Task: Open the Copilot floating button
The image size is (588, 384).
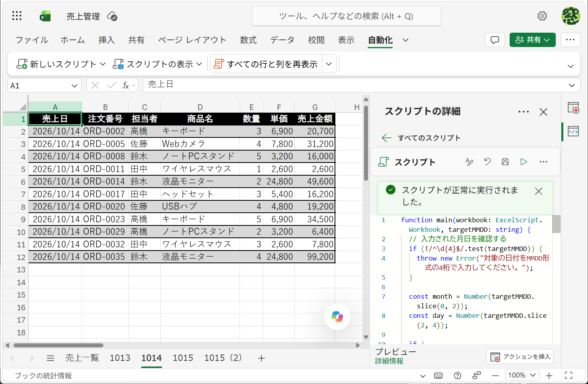Action: click(337, 317)
